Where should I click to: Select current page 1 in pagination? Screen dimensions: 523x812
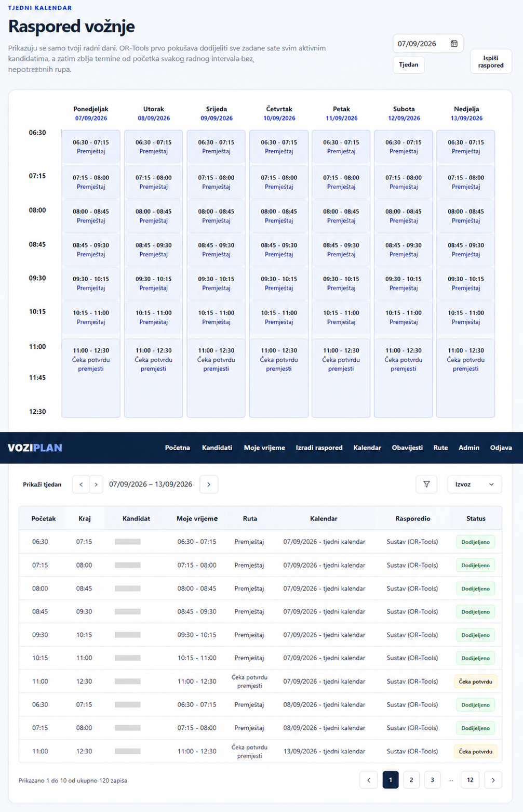tap(391, 780)
